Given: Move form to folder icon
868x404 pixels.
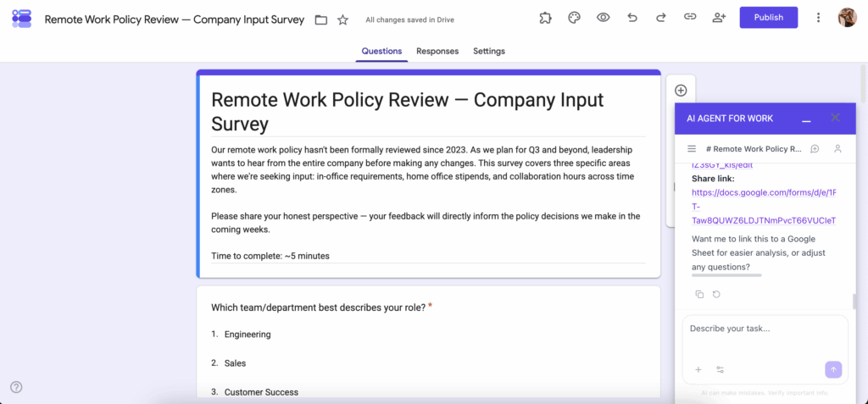Looking at the screenshot, I should 321,20.
